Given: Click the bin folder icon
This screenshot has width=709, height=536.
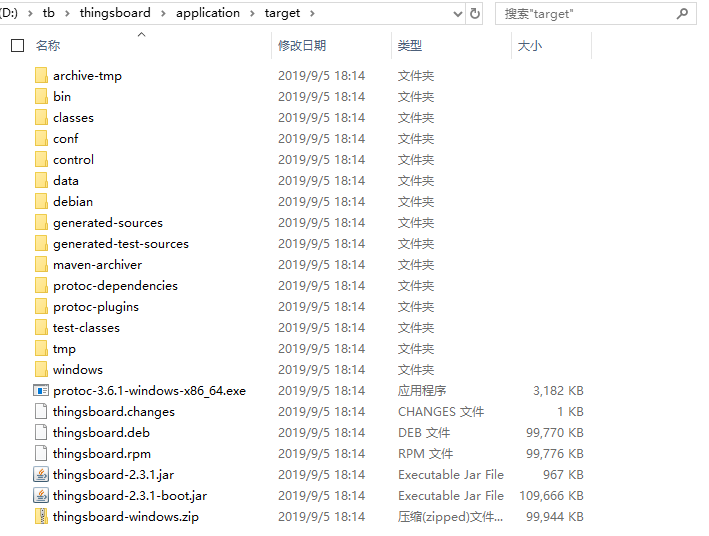Looking at the screenshot, I should coord(41,96).
